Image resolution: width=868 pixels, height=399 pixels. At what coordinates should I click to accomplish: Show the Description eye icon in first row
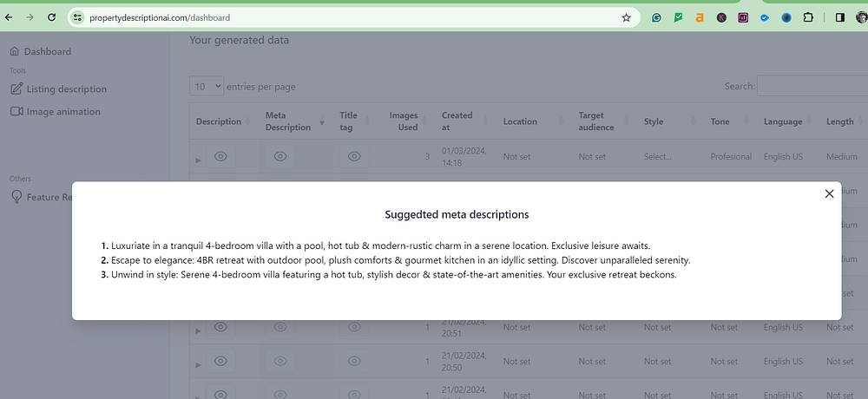tap(220, 156)
